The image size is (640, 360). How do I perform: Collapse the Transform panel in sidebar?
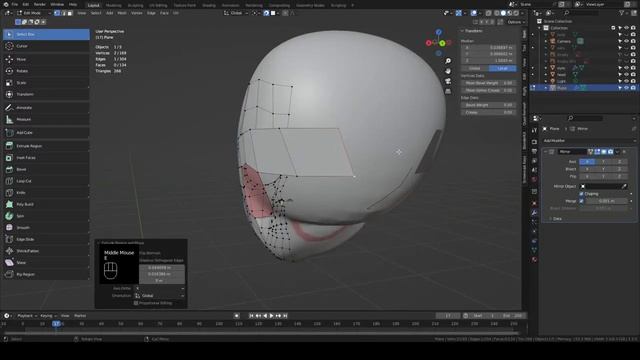[462, 31]
